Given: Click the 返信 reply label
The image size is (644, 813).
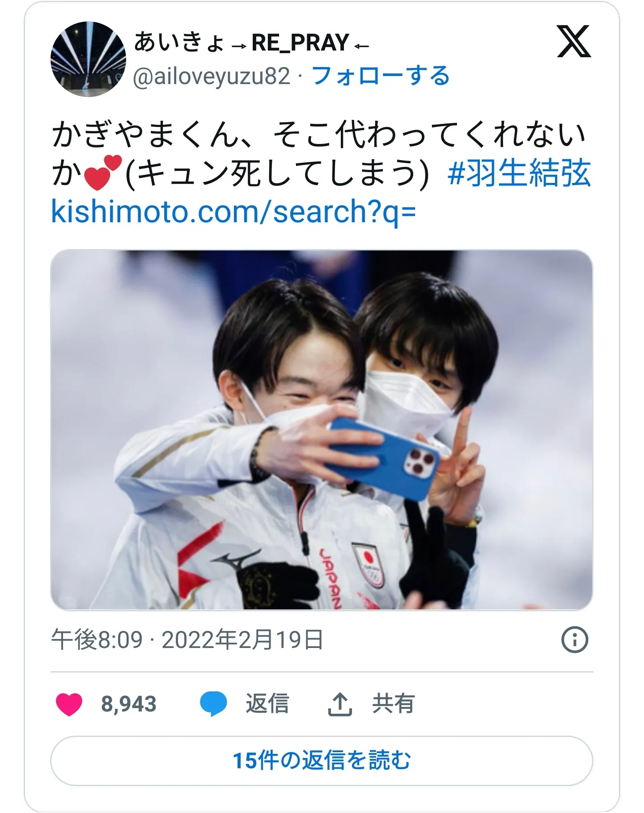Looking at the screenshot, I should point(267,703).
